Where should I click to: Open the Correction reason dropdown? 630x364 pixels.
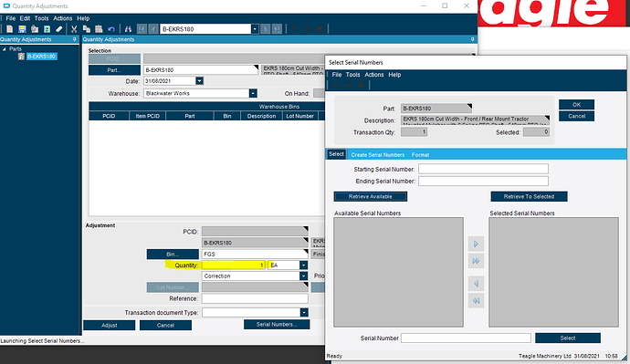pos(304,276)
